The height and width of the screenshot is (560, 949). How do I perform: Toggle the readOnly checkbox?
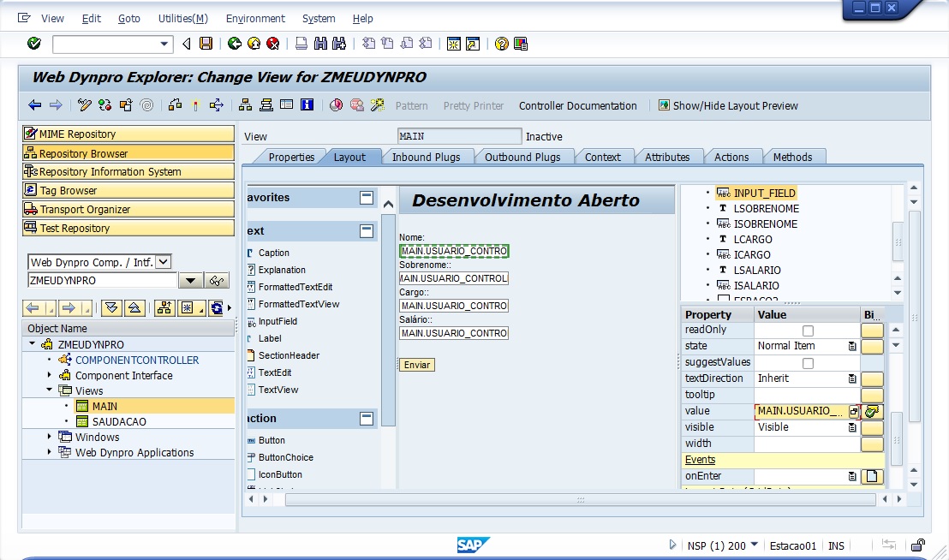click(808, 331)
